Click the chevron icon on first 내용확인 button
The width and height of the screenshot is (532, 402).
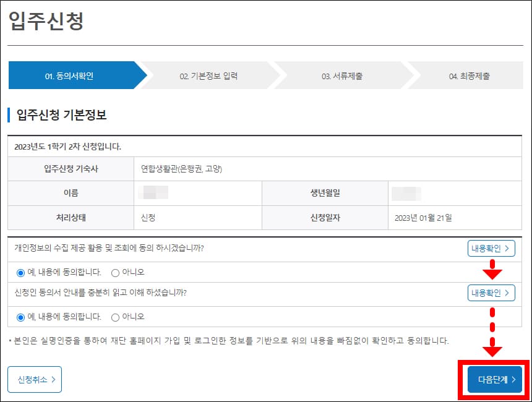click(x=508, y=248)
